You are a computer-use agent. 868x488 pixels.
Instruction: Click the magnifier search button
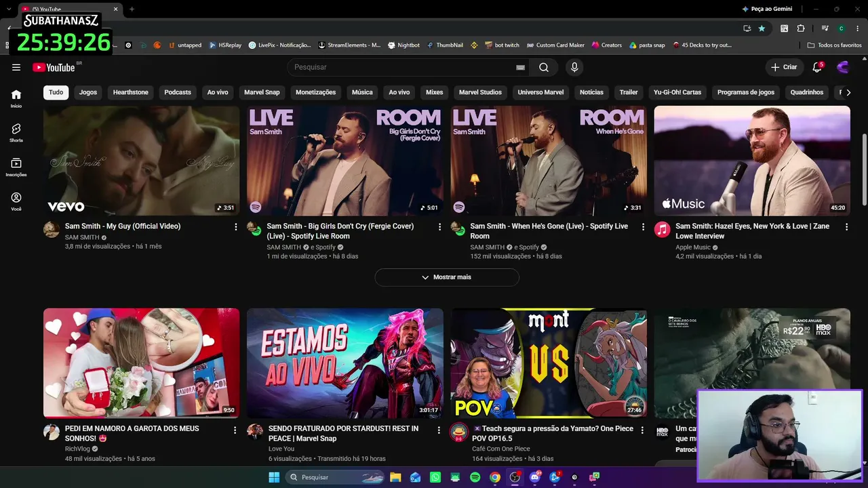[544, 67]
